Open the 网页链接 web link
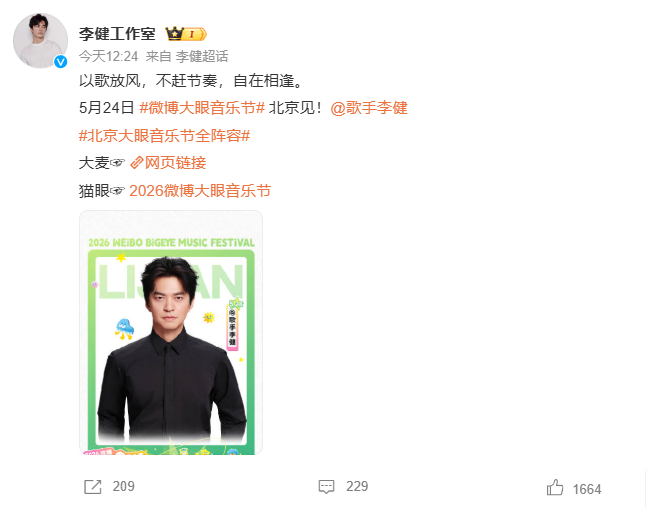Viewport: 649px width, 508px height. [x=175, y=163]
